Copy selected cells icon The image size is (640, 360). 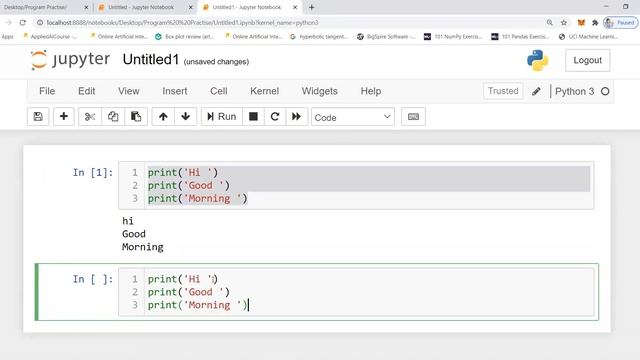[113, 117]
